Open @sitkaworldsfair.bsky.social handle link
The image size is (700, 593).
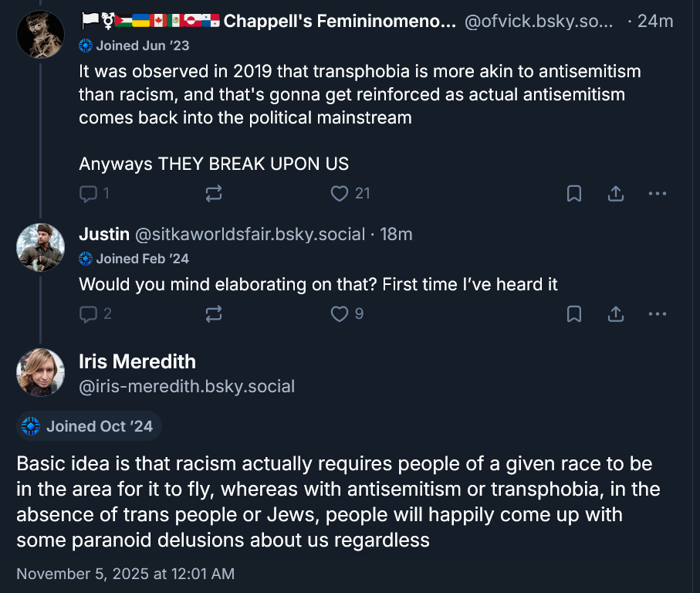click(x=249, y=234)
